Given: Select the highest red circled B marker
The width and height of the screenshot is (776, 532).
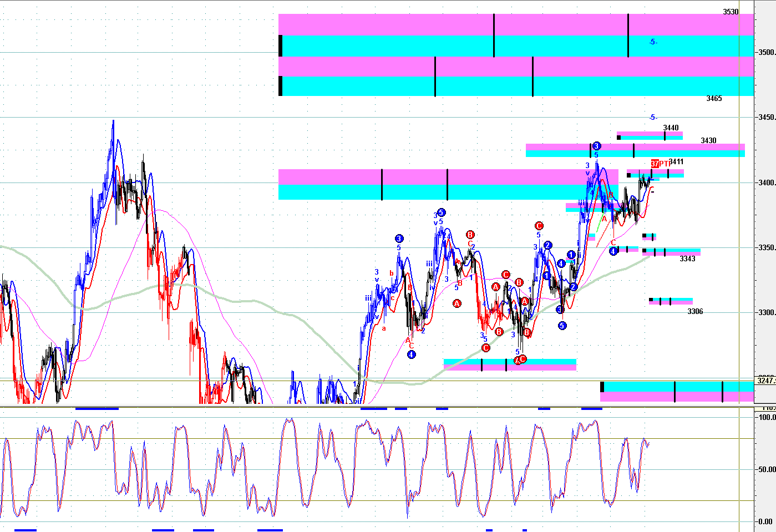Looking at the screenshot, I should pyautogui.click(x=470, y=235).
